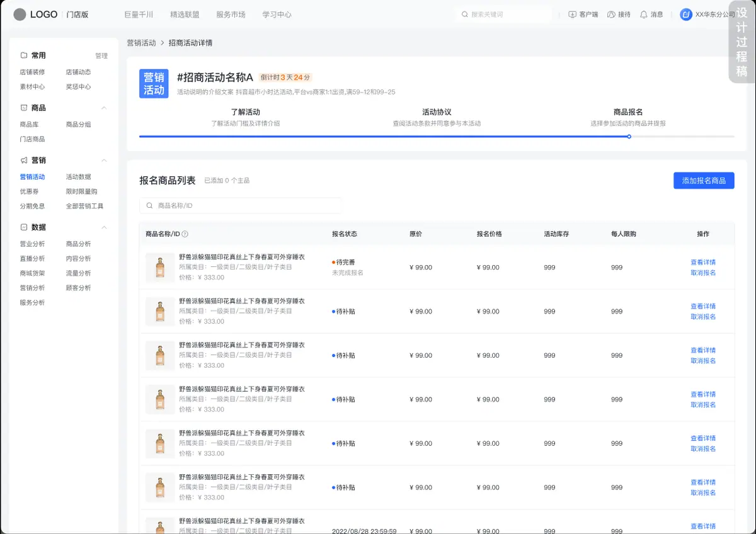Open 服务分析 in sidebar
The height and width of the screenshot is (534, 756).
pos(32,302)
